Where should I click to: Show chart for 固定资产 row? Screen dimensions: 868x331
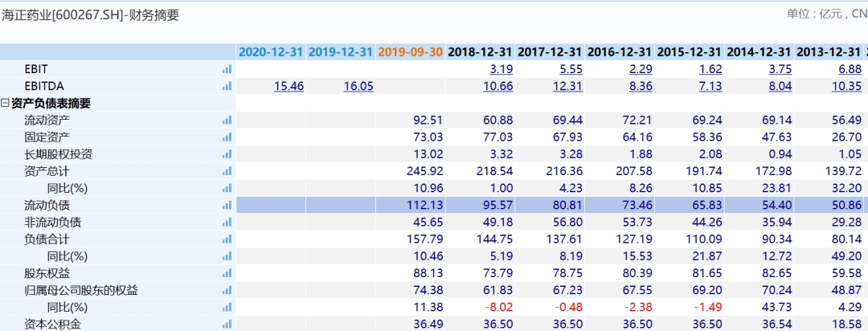[227, 137]
